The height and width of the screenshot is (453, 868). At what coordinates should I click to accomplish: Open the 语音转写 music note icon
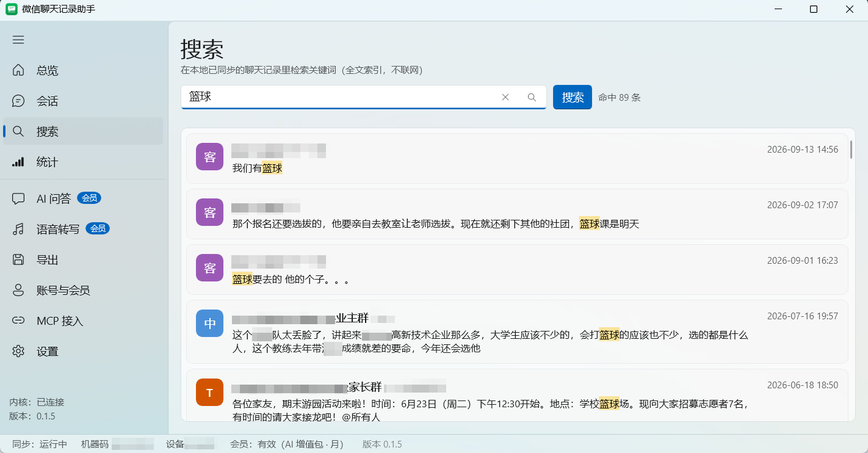coord(18,229)
